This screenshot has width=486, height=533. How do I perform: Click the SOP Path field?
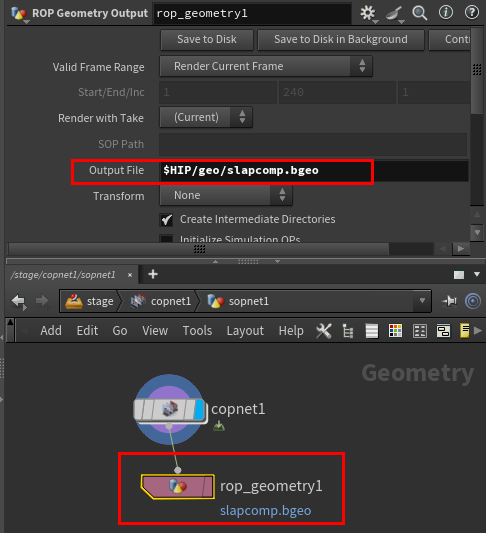click(313, 144)
